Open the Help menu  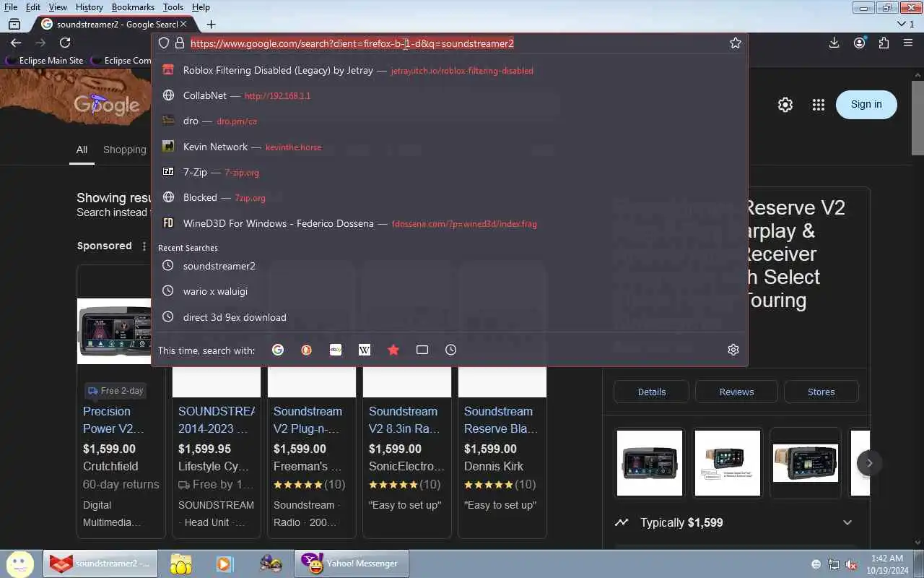click(201, 7)
